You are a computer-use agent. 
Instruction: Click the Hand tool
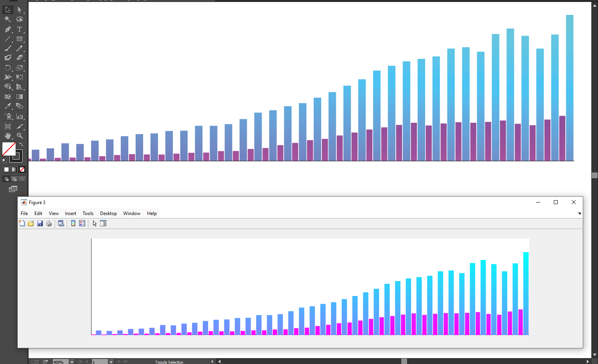click(x=7, y=136)
